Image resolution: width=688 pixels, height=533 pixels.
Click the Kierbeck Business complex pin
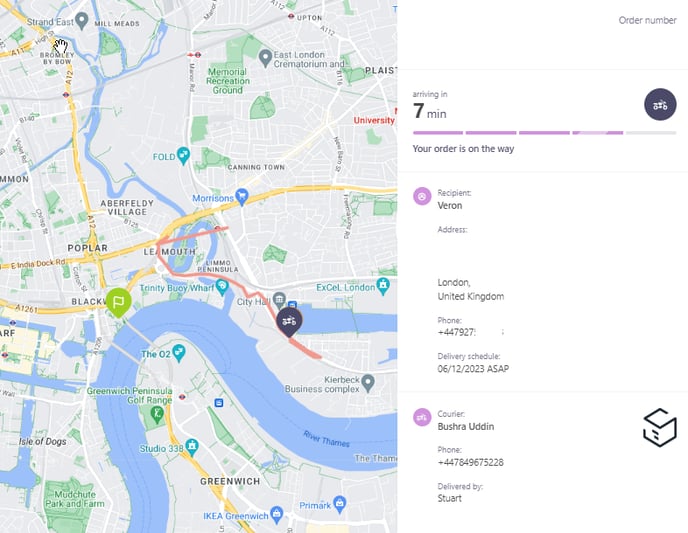(368, 383)
